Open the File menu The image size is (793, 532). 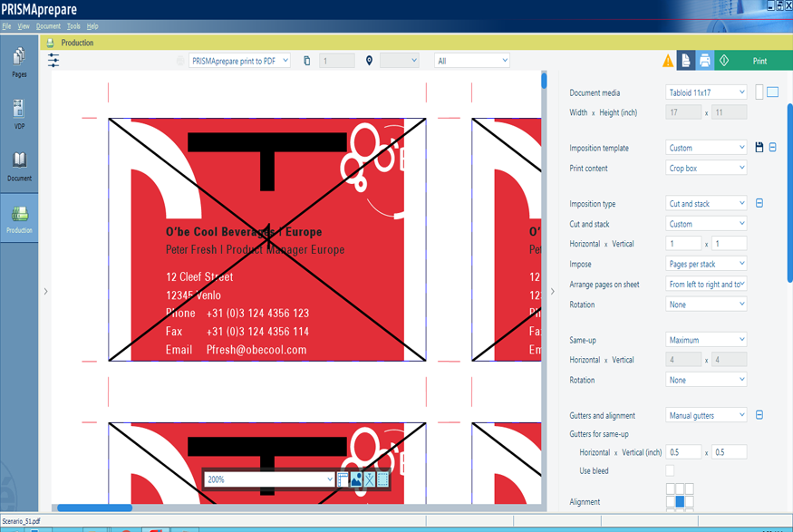pyautogui.click(x=6, y=26)
